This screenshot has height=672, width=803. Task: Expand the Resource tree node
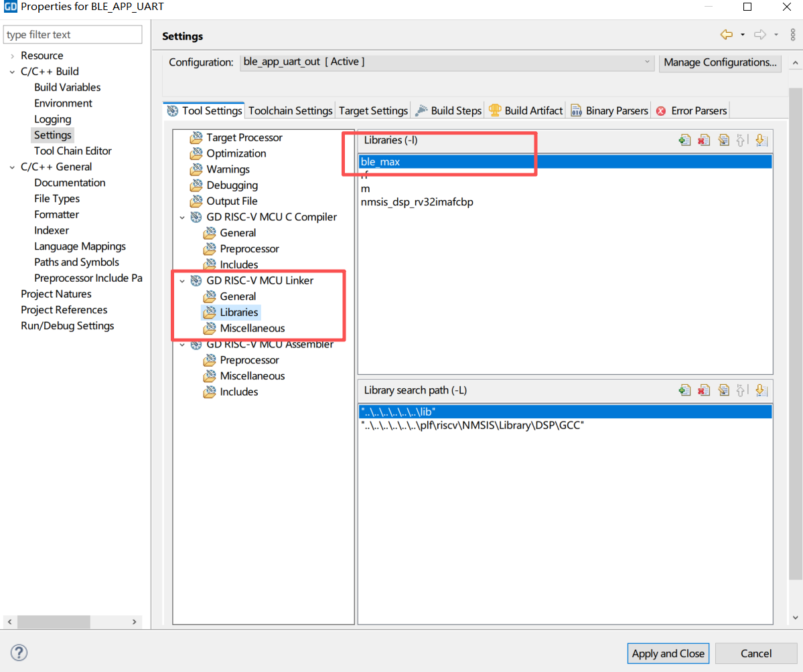(x=12, y=56)
